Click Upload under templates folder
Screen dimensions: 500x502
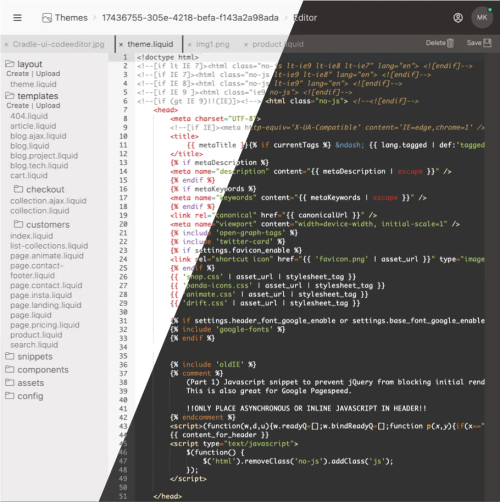click(x=48, y=106)
